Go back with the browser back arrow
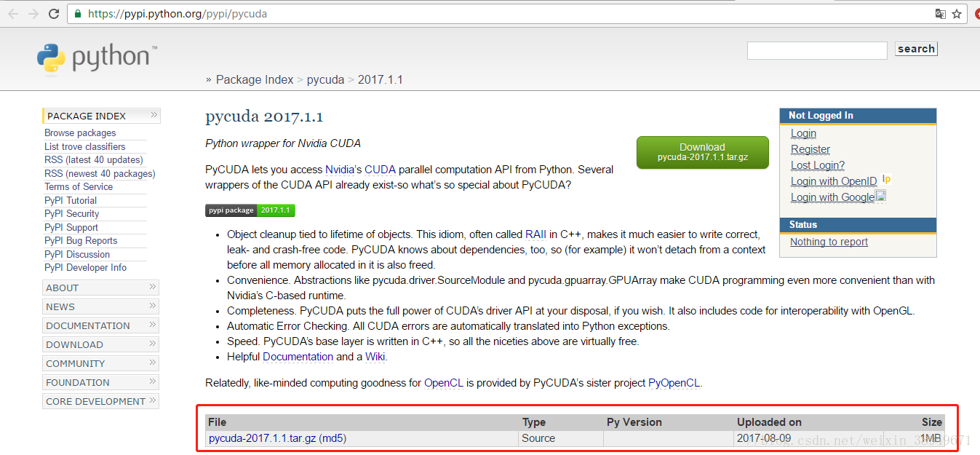 click(x=13, y=14)
